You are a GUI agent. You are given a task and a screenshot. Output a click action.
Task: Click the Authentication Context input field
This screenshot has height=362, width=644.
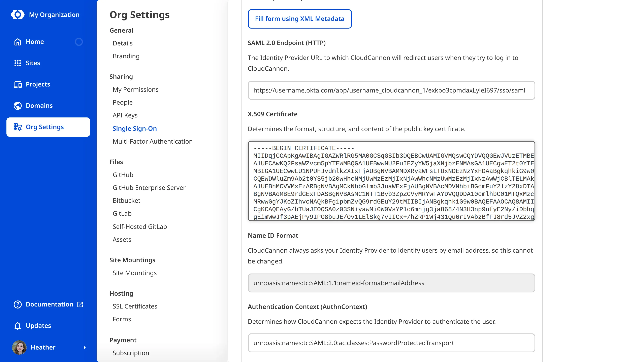click(x=391, y=343)
